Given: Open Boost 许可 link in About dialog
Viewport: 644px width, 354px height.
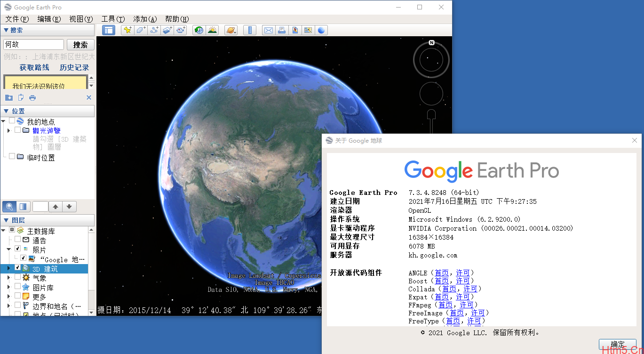Looking at the screenshot, I should coord(463,281).
